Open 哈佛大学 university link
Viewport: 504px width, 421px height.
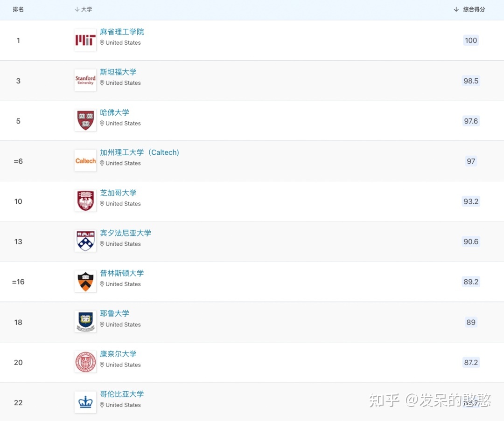114,112
